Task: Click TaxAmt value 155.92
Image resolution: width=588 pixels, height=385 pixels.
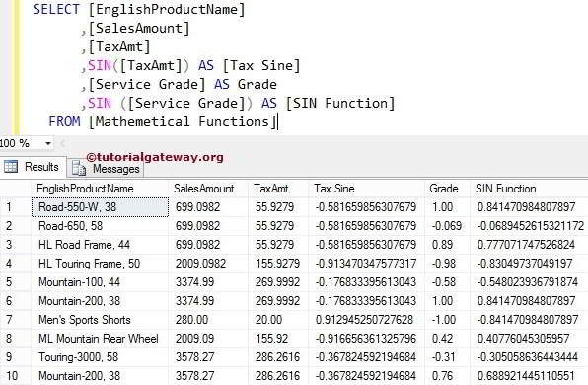Action: tap(271, 339)
